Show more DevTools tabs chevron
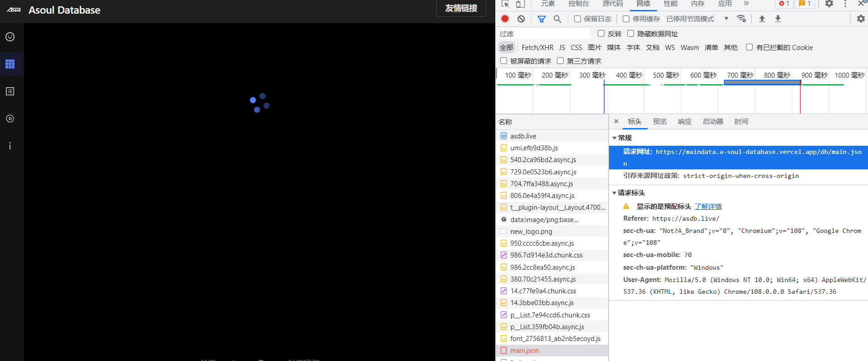 (746, 4)
